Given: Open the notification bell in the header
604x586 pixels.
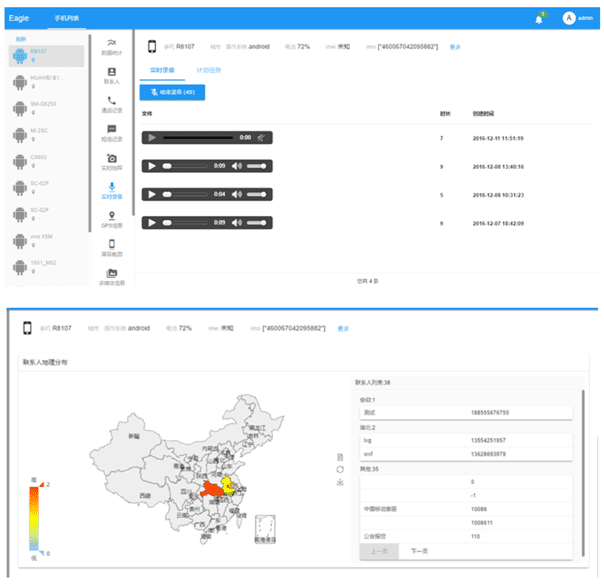Looking at the screenshot, I should (x=539, y=19).
